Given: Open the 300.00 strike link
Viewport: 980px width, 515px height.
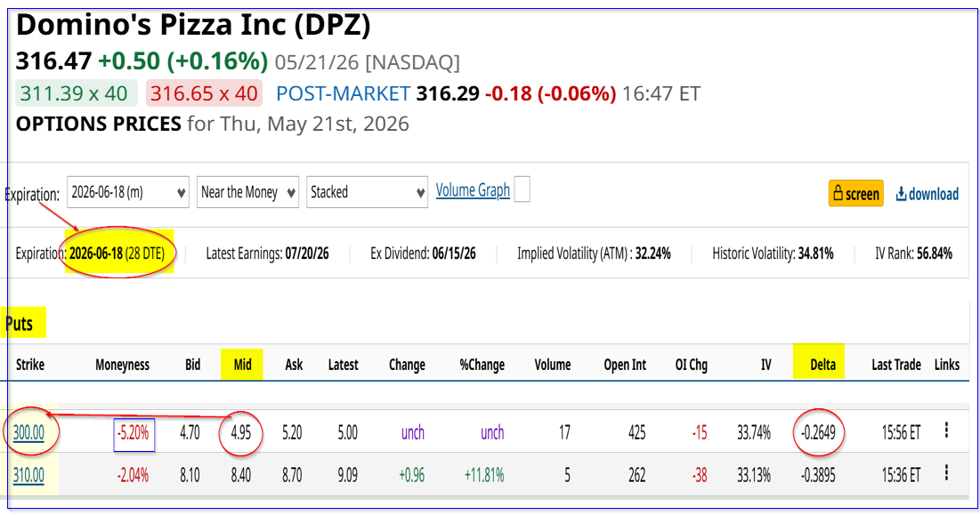Looking at the screenshot, I should (x=28, y=432).
